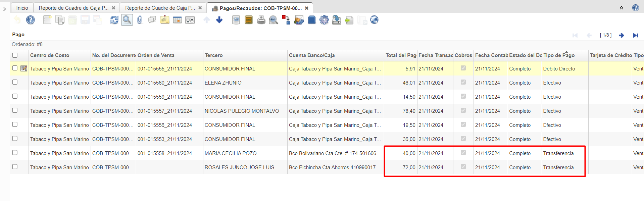Click the Archive viewer cabinet icon
The height and width of the screenshot is (201, 644).
point(249,20)
